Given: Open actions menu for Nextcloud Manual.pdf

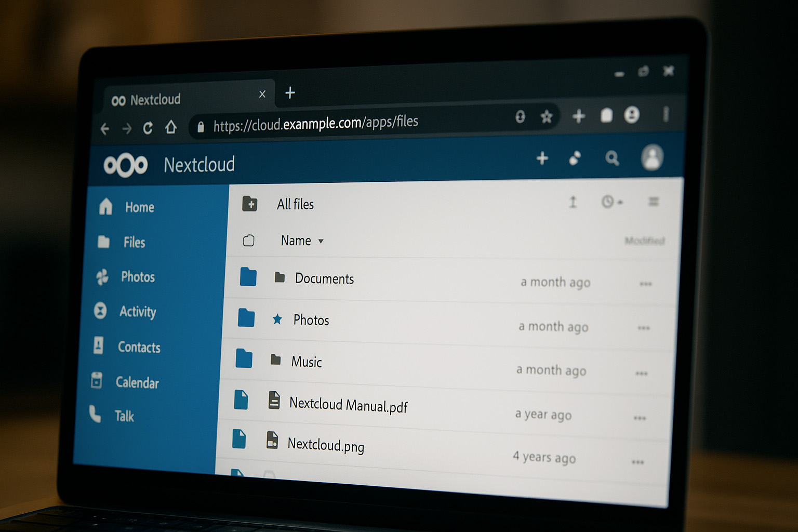Looking at the screenshot, I should click(640, 417).
